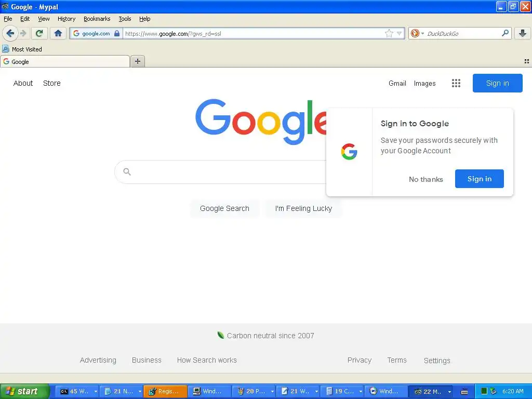Open the Help menu

[x=144, y=19]
